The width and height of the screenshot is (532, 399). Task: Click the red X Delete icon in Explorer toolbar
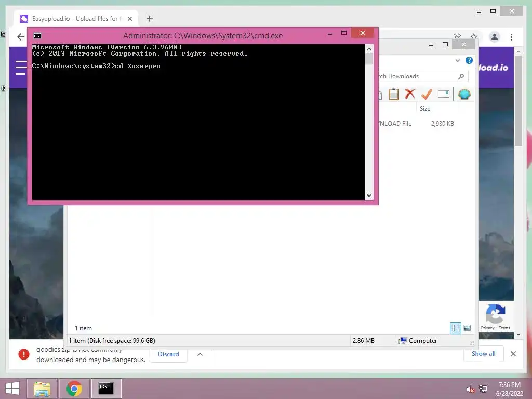coord(410,94)
